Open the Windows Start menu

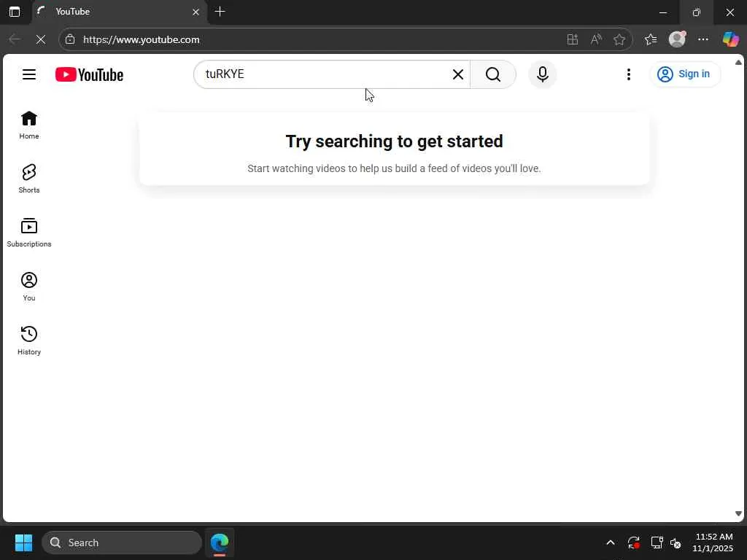23,542
